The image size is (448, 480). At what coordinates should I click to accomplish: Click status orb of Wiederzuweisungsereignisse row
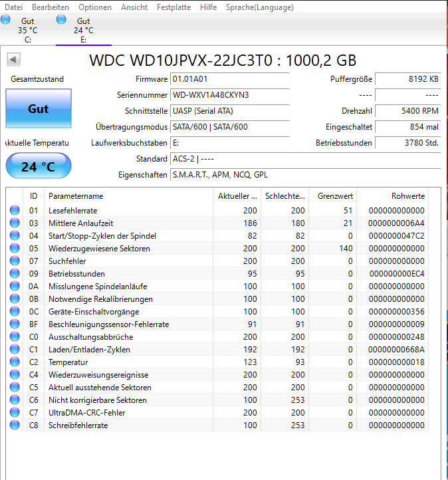pyautogui.click(x=15, y=374)
